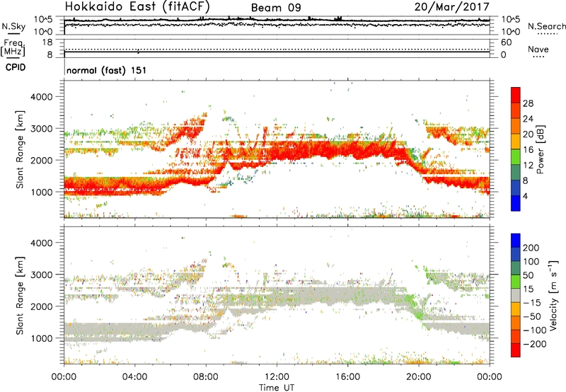Viewport: 566px width, 392px height.
Task: Select the "Beam 09" label
Action: [276, 8]
